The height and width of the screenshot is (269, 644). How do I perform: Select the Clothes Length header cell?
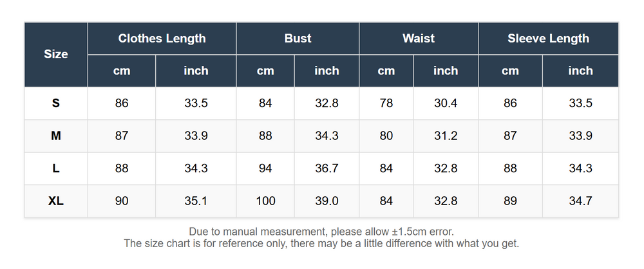point(162,38)
